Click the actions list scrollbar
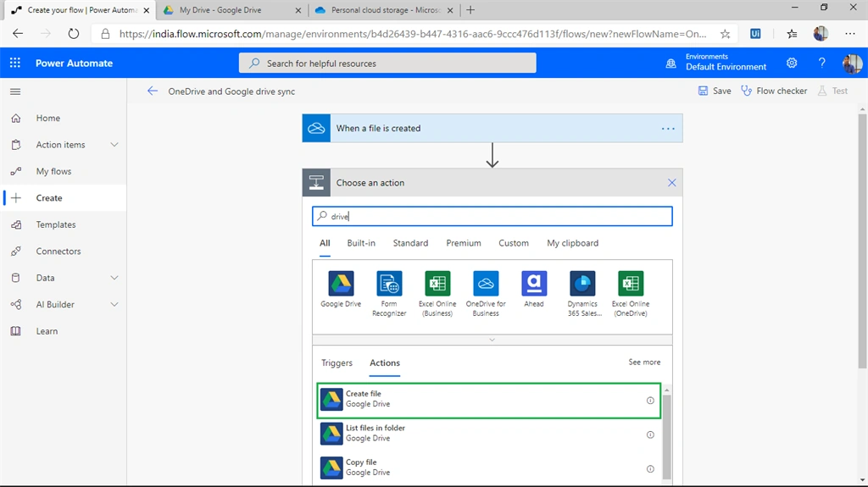Image resolution: width=868 pixels, height=487 pixels. tap(667, 437)
